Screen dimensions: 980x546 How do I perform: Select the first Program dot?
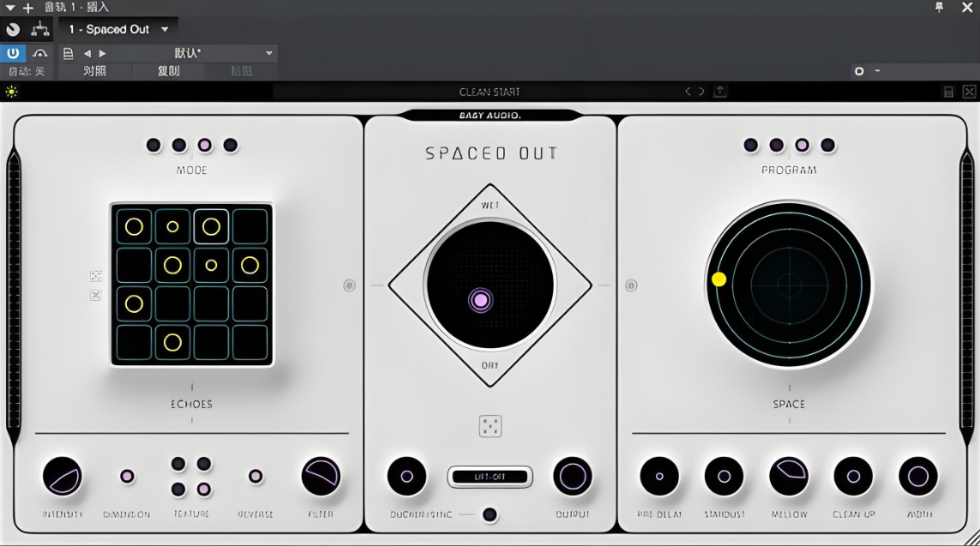coord(750,146)
